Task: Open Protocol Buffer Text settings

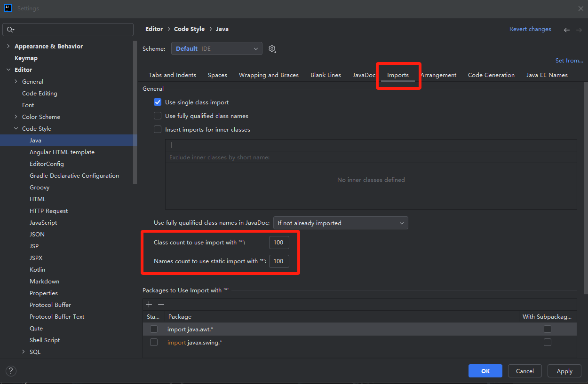Action: click(x=57, y=316)
